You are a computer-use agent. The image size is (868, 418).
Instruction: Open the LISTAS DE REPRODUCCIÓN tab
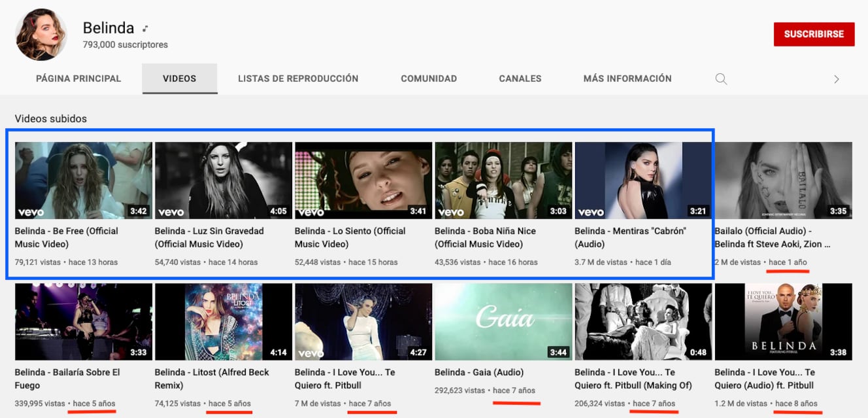coord(298,78)
